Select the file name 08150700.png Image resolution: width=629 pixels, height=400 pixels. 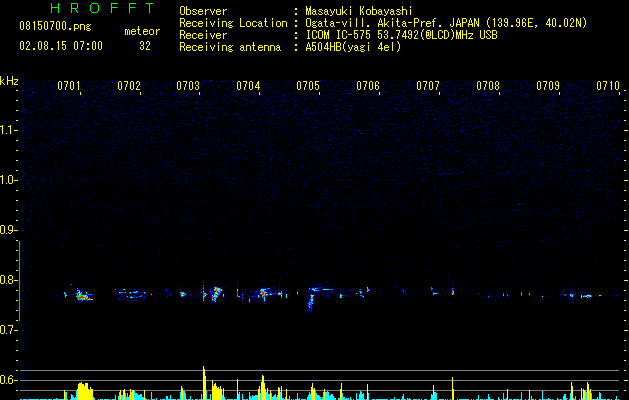[x=55, y=27]
